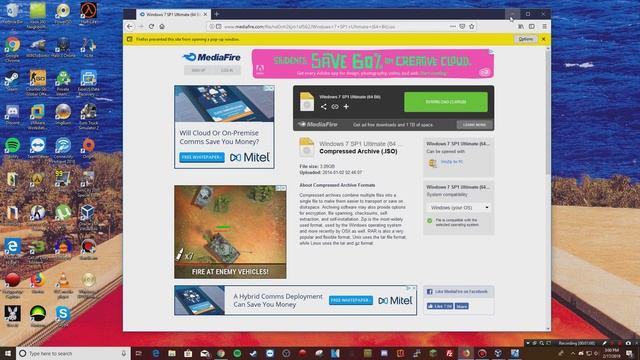Open Edge from the taskbar
The width and height of the screenshot is (640, 360).
[x=156, y=353]
